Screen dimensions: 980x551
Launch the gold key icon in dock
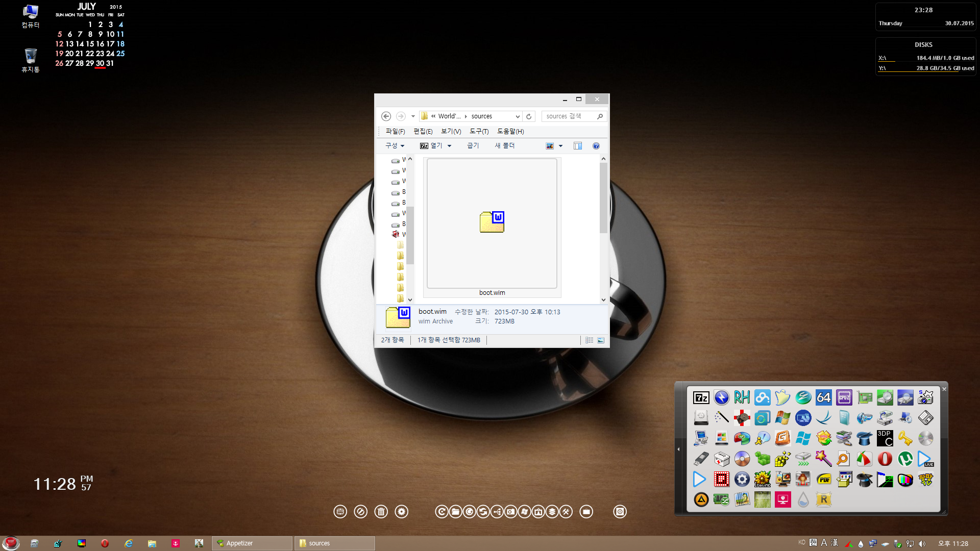tap(905, 438)
